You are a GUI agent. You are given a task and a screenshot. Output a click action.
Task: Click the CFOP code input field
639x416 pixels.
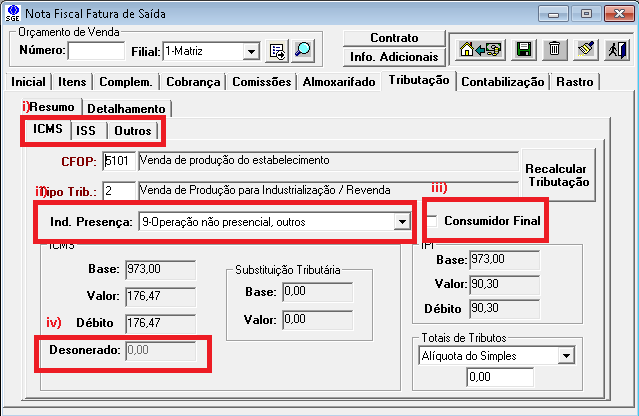click(118, 160)
